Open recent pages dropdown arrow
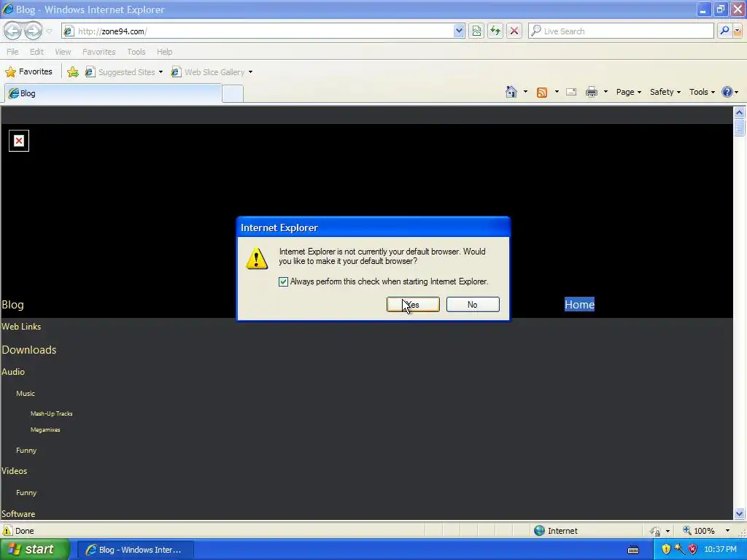The image size is (747, 560). point(49,31)
